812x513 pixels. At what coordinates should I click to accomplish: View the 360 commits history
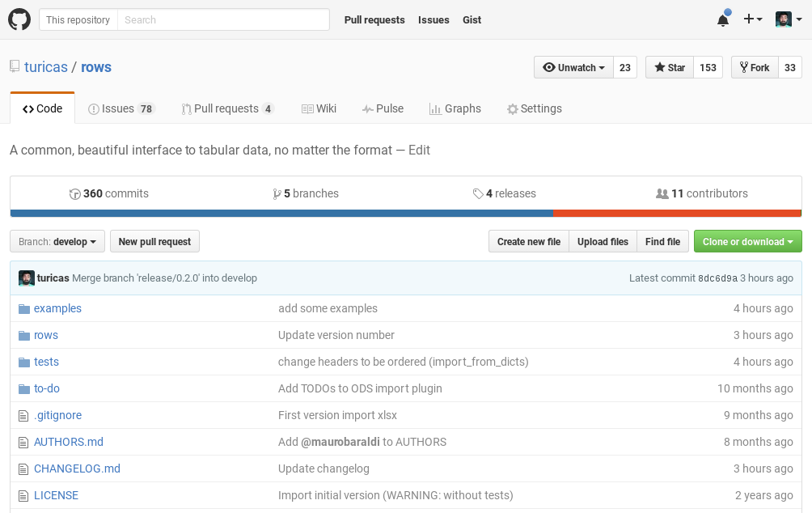[x=108, y=193]
